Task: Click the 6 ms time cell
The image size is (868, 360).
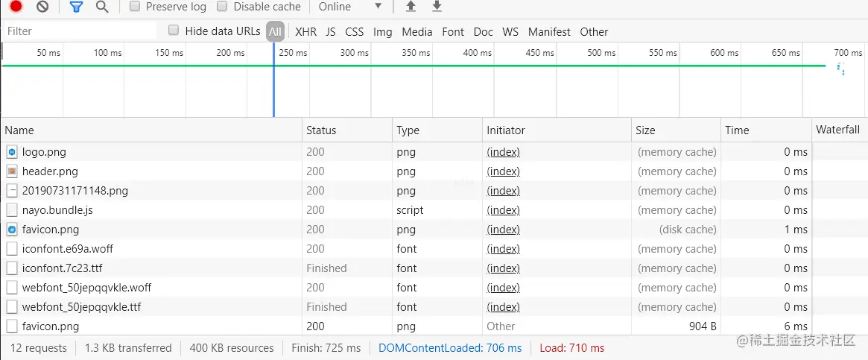Action: coord(766,326)
